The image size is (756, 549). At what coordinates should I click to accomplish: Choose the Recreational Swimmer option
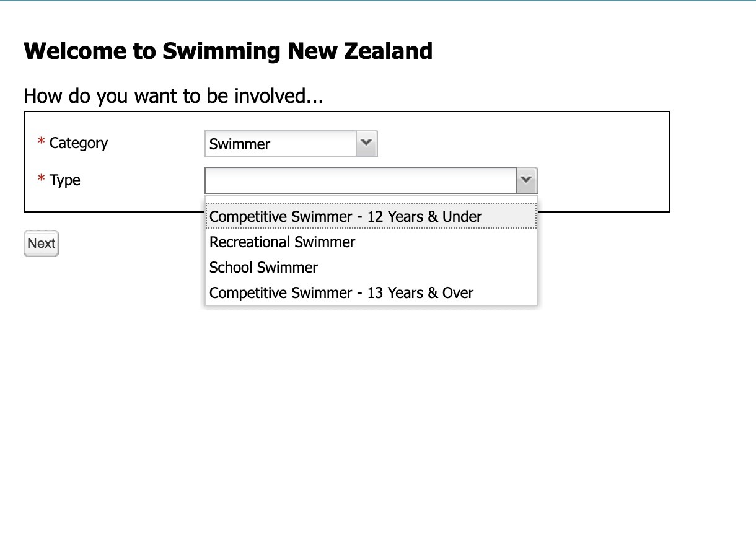tap(282, 242)
